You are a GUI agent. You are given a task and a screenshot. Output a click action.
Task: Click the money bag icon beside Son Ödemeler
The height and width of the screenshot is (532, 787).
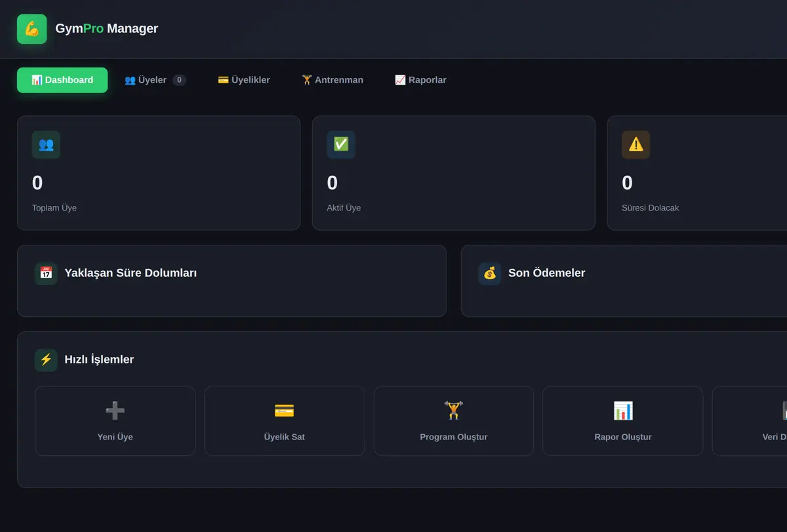coord(490,273)
